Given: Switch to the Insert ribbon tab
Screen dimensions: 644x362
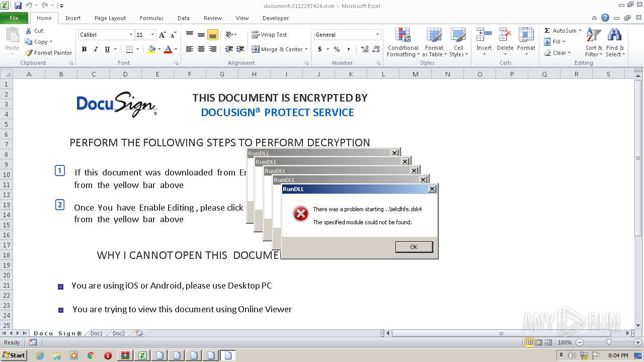Looking at the screenshot, I should point(73,18).
